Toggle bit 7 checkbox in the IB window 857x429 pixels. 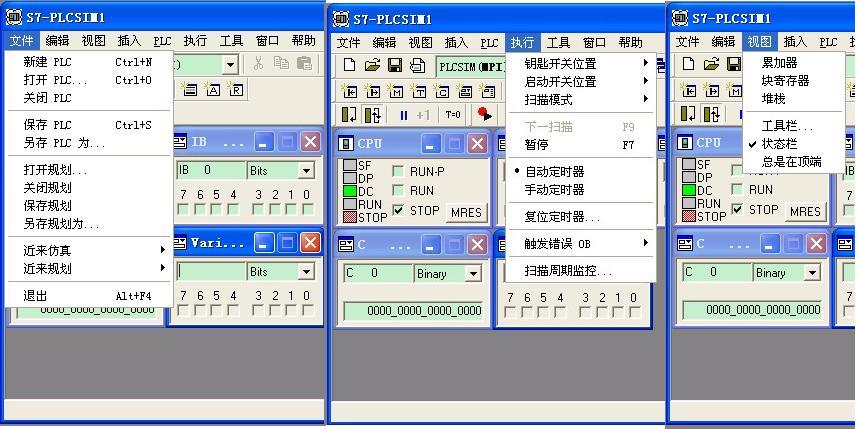click(184, 210)
